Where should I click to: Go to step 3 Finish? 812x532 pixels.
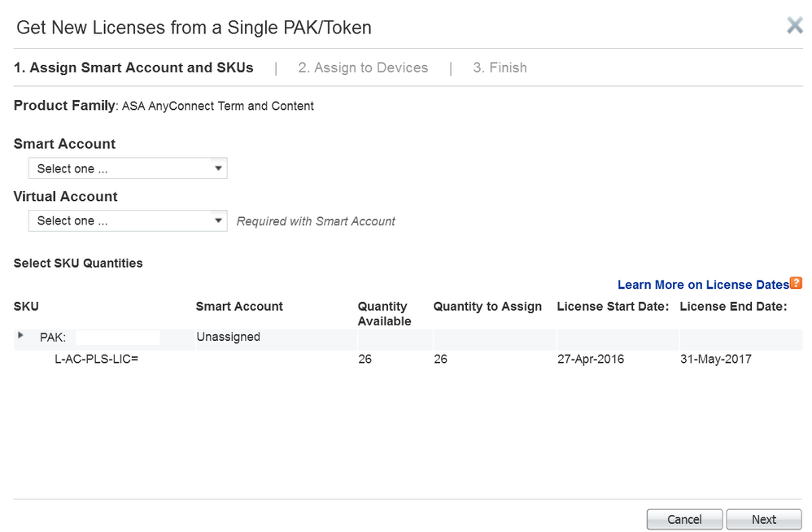[500, 68]
